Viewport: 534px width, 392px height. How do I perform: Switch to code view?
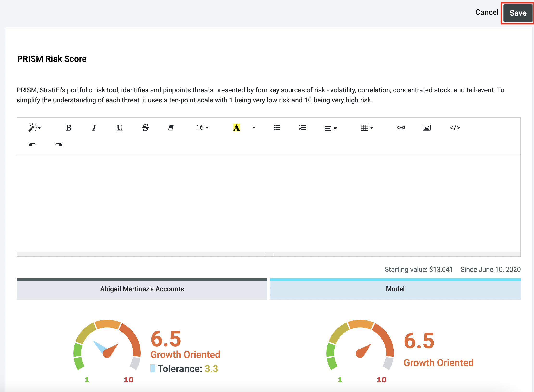click(x=455, y=127)
